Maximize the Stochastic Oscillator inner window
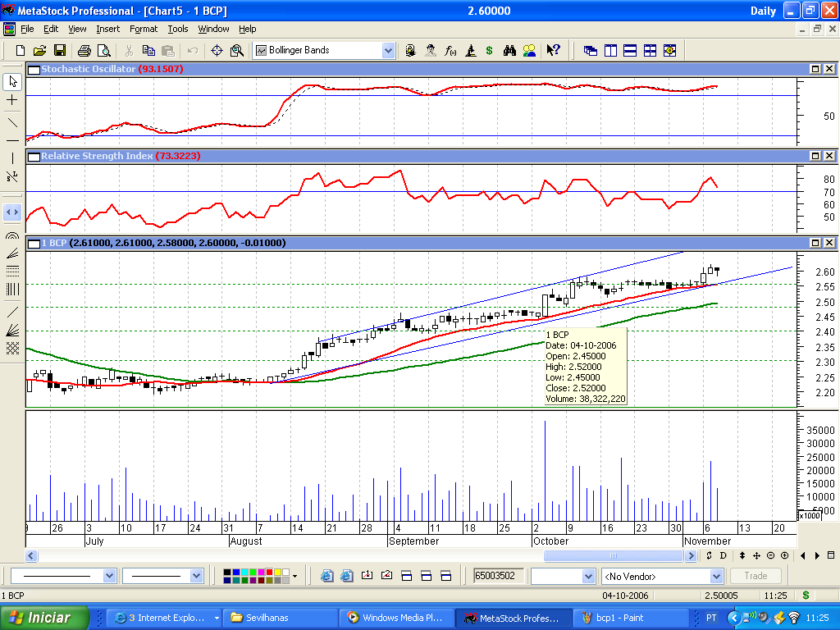Image resolution: width=840 pixels, height=630 pixels. [x=815, y=69]
